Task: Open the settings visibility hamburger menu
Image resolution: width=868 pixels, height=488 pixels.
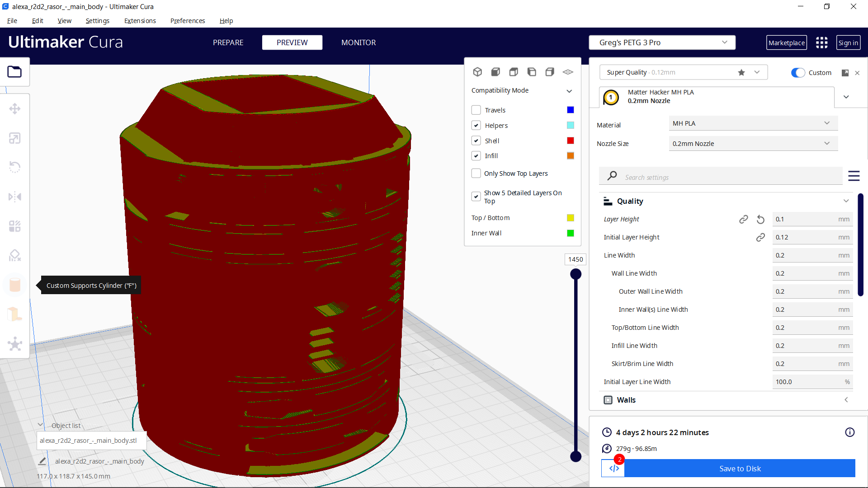Action: 854,176
